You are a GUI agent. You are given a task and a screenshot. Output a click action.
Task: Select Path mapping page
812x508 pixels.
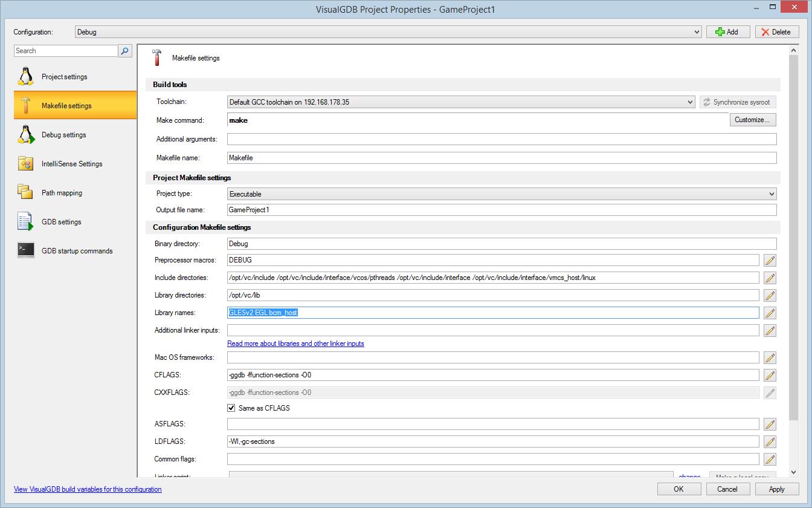[x=76, y=193]
